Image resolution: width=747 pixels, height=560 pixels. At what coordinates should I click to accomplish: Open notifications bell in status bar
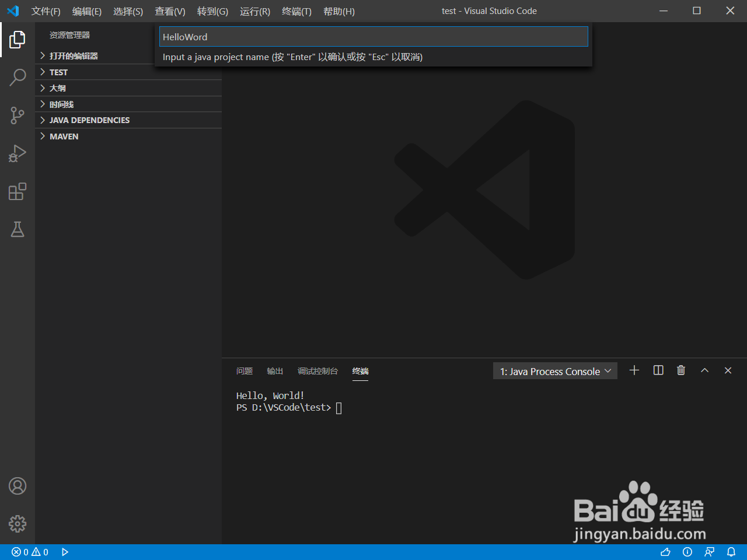coord(731,552)
